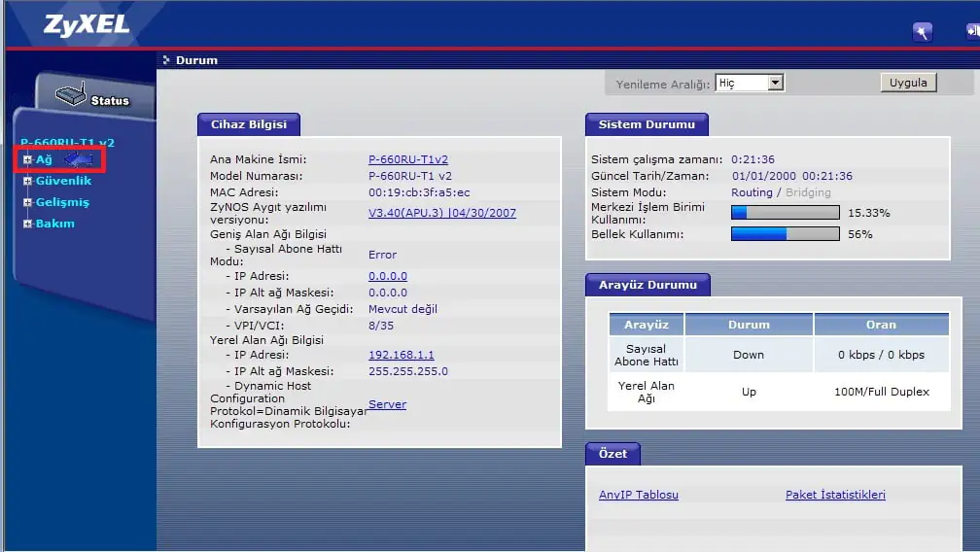Click the ZyXEL logo
This screenshot has width=980, height=552.
pyautogui.click(x=86, y=25)
